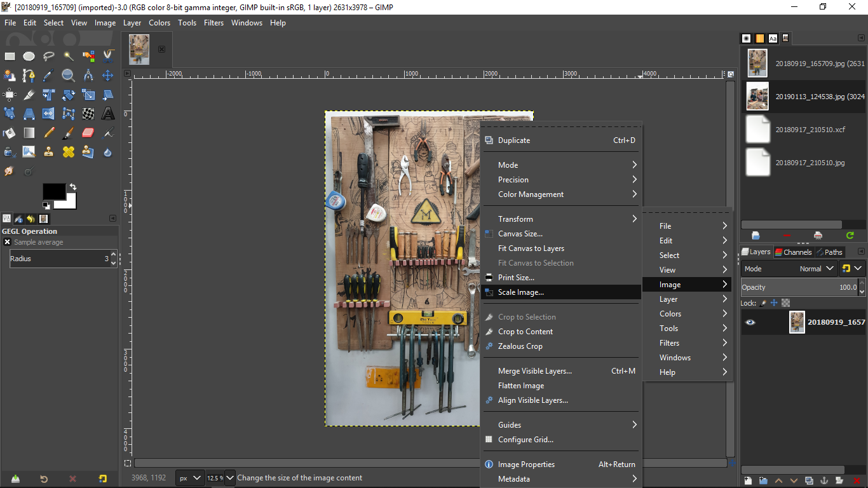
Task: Activate the Heal tool
Action: pos(69,152)
